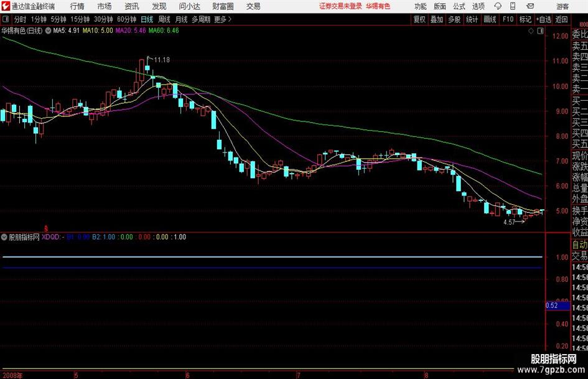This screenshot has width=588, height=379.
Task: Click the 2008年 date axis label
Action: click(12, 375)
